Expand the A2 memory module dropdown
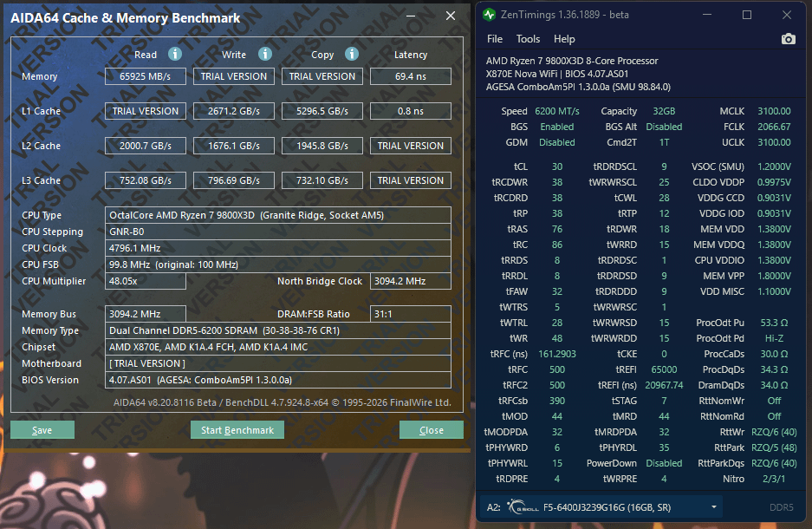 714,506
